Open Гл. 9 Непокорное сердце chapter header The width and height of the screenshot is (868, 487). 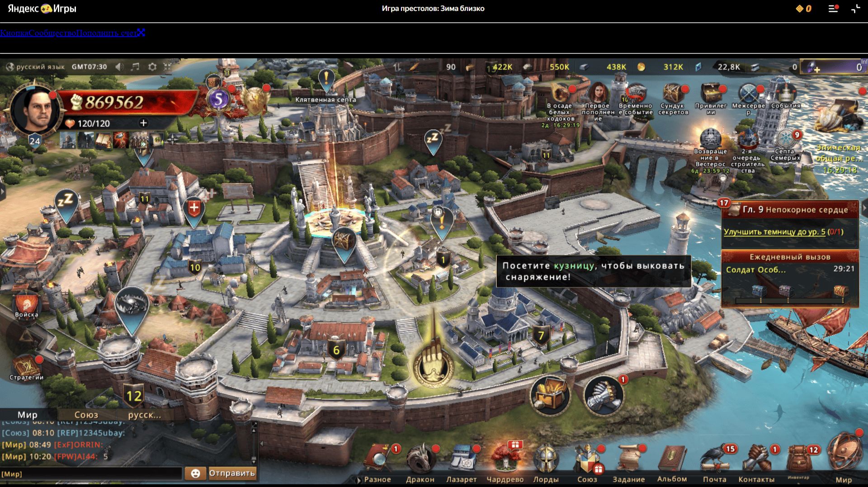tap(790, 210)
